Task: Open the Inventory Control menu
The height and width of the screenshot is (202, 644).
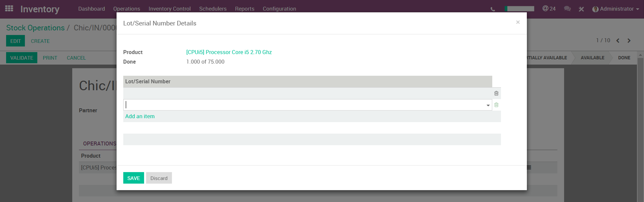Action: coord(170,9)
